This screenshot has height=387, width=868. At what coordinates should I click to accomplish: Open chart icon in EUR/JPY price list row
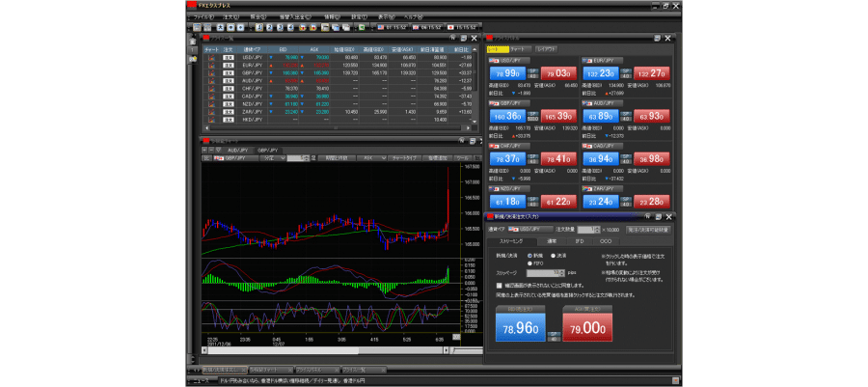coord(211,65)
